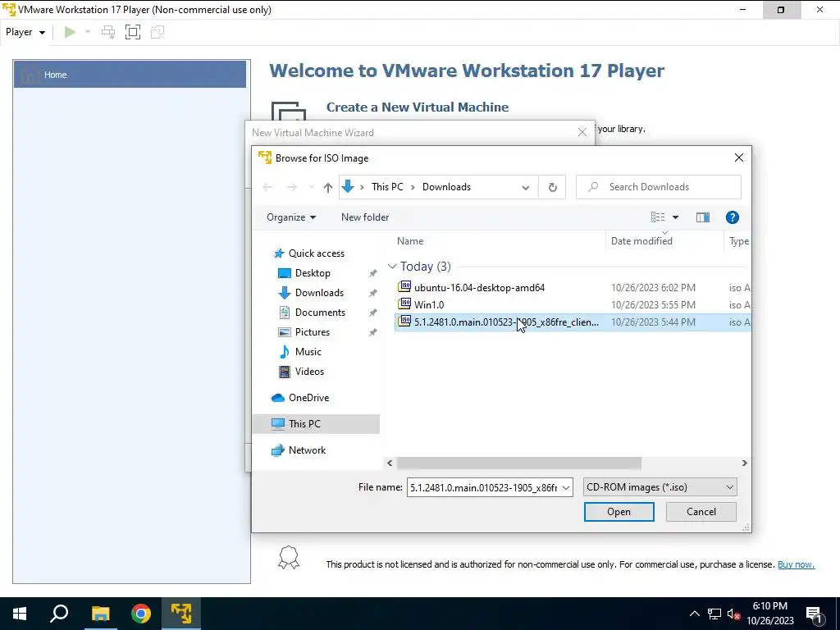Close the Browse for ISO Image dialog
Screen dimensions: 840x630
click(x=739, y=157)
